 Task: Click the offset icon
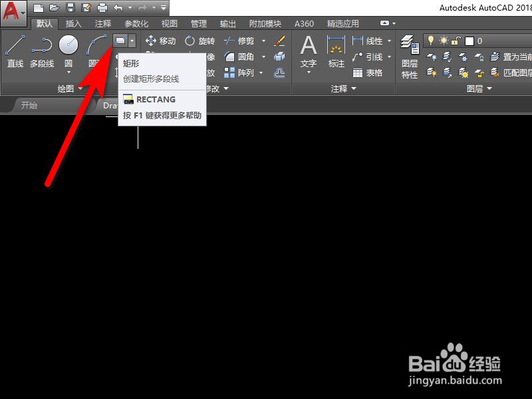[279, 72]
